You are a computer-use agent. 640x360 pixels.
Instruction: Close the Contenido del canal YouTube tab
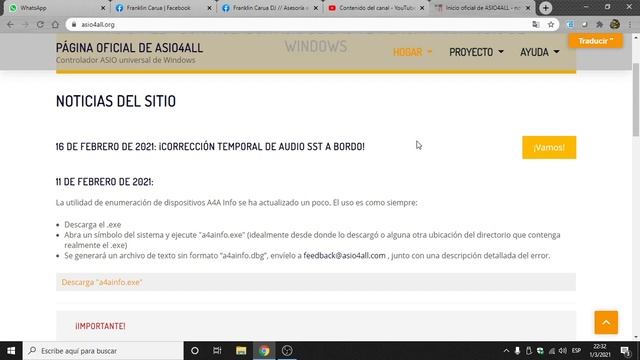coord(422,8)
